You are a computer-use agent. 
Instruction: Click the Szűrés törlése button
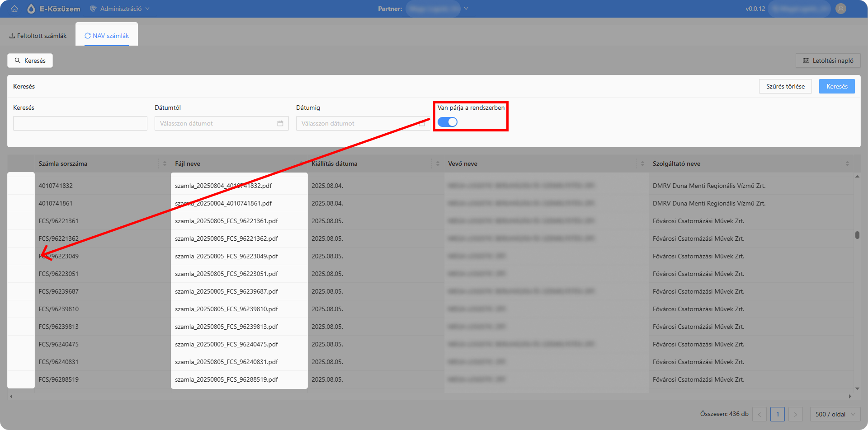(785, 86)
